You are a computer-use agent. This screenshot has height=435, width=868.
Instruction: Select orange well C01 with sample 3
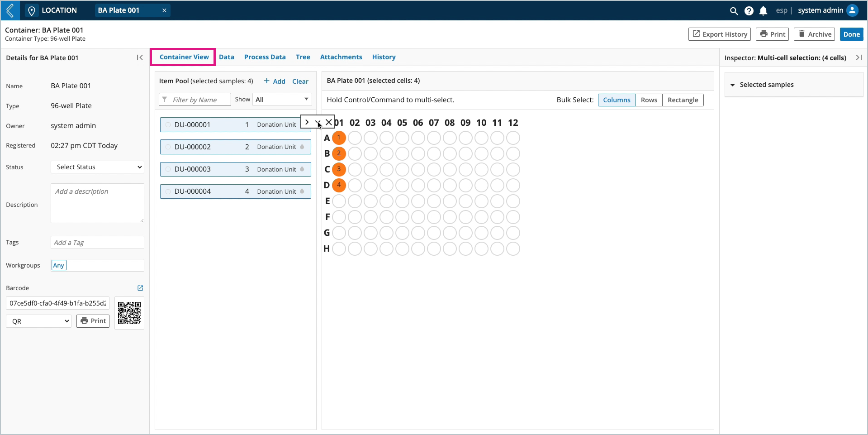point(339,169)
